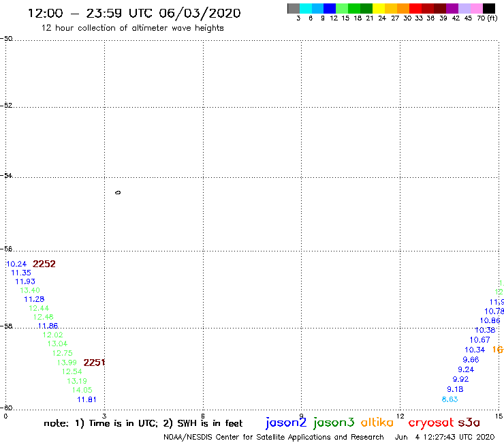The height and width of the screenshot is (443, 504).
Task: Select the darkest green legend swatch
Action: click(366, 8)
